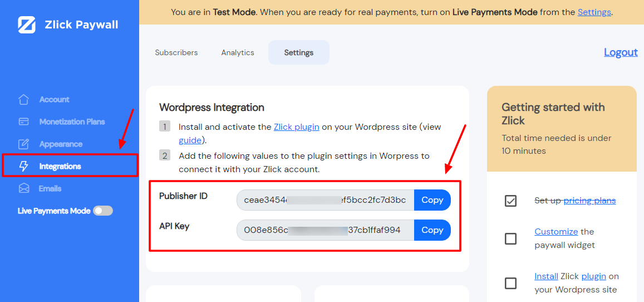Toggle the Live Payments Mode switch

(102, 211)
